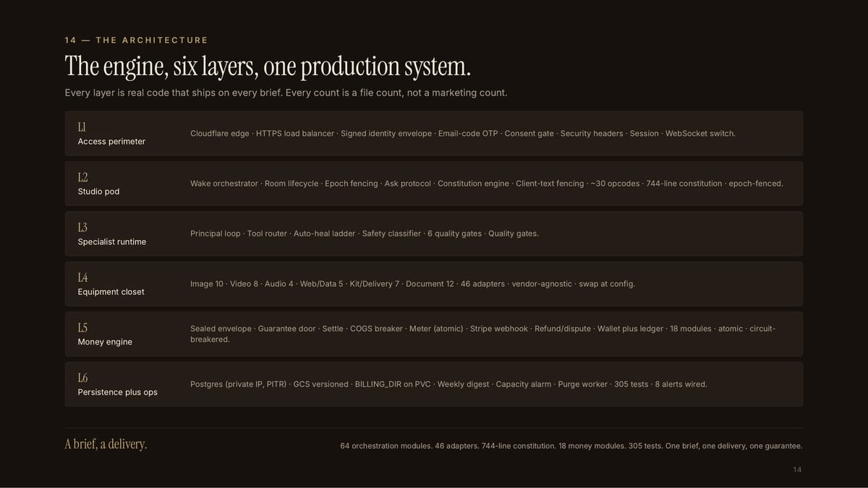Click the page number 14 at bottom right
The width and height of the screenshot is (868, 488).
[x=797, y=470]
